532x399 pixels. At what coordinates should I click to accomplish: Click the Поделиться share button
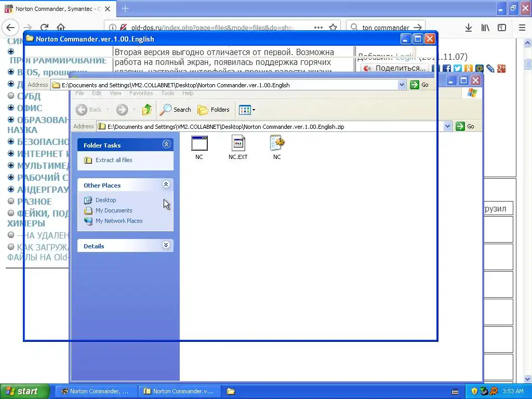395,68
